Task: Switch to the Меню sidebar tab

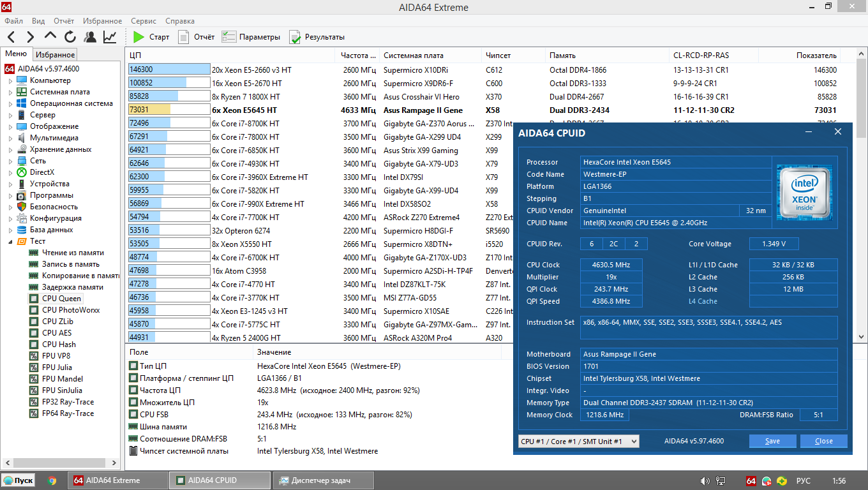Action: (x=16, y=54)
